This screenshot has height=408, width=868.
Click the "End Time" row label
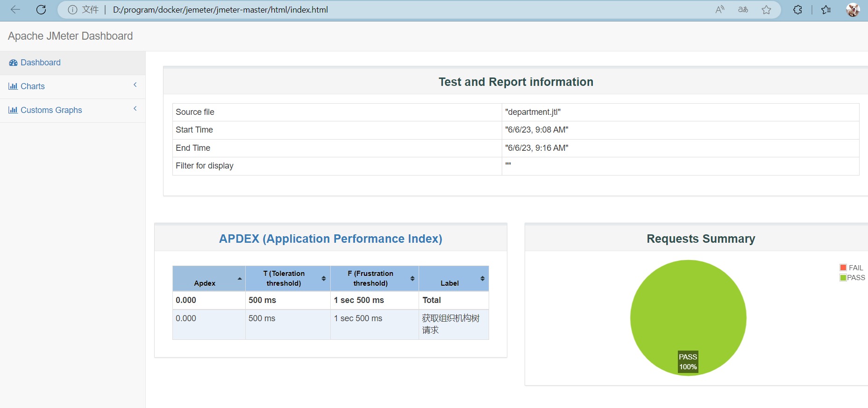[193, 148]
